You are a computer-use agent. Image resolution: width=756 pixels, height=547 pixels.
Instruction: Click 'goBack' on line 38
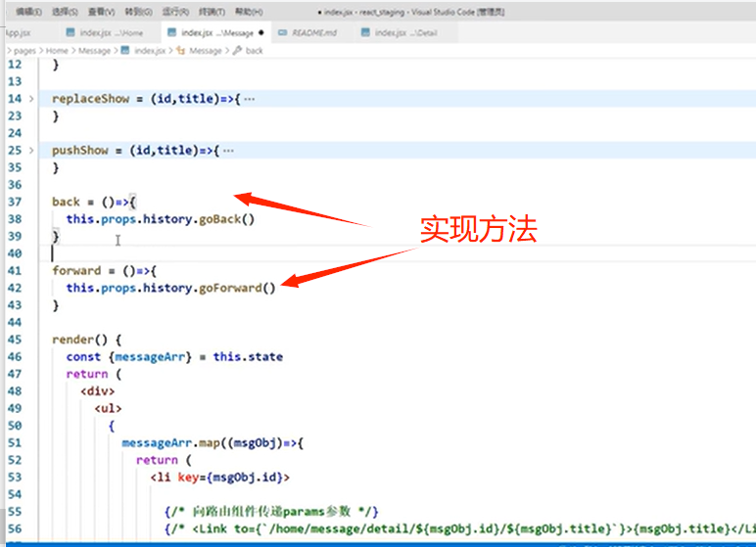point(220,219)
